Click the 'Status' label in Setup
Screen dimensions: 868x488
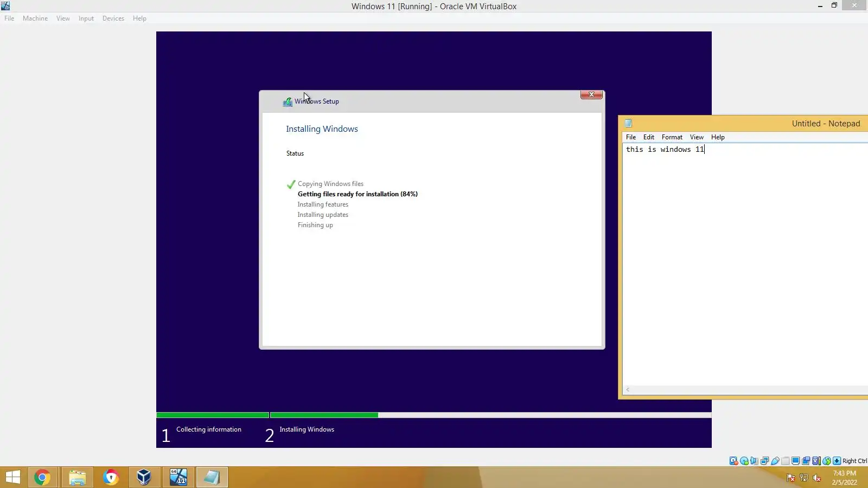(295, 153)
